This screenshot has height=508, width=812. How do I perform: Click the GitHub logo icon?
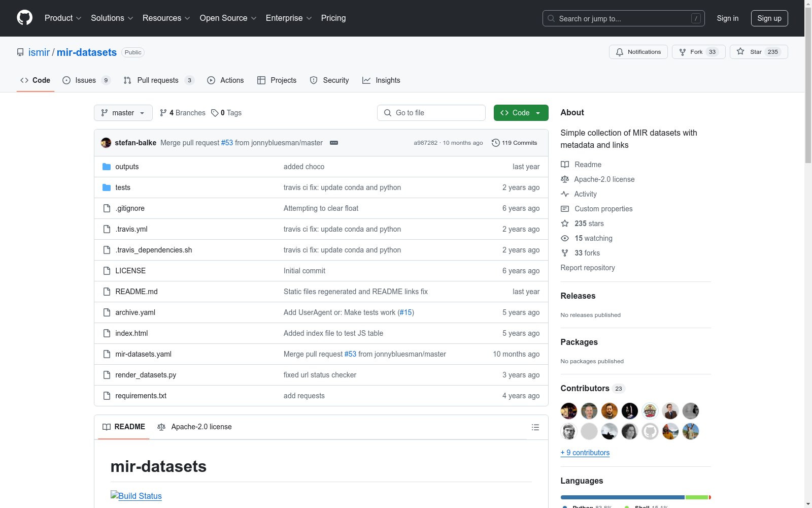[24, 18]
